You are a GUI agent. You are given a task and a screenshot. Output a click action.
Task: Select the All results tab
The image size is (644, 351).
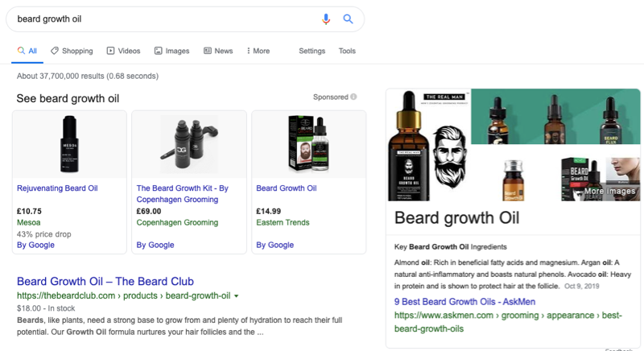tap(27, 51)
